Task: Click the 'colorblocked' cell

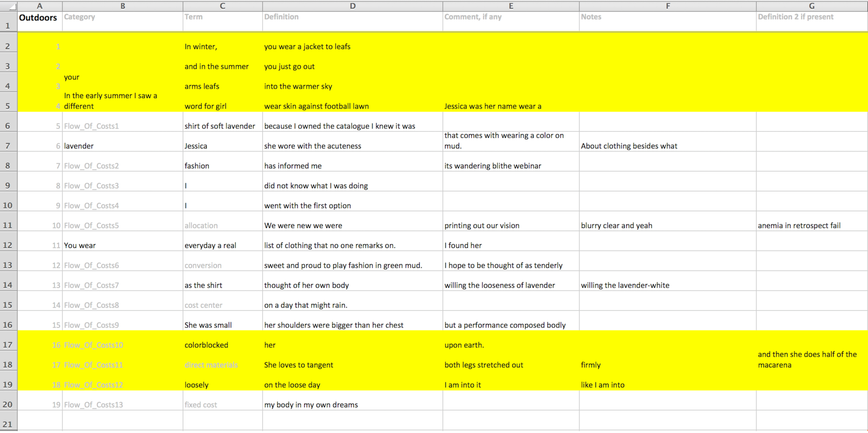Action: click(223, 341)
